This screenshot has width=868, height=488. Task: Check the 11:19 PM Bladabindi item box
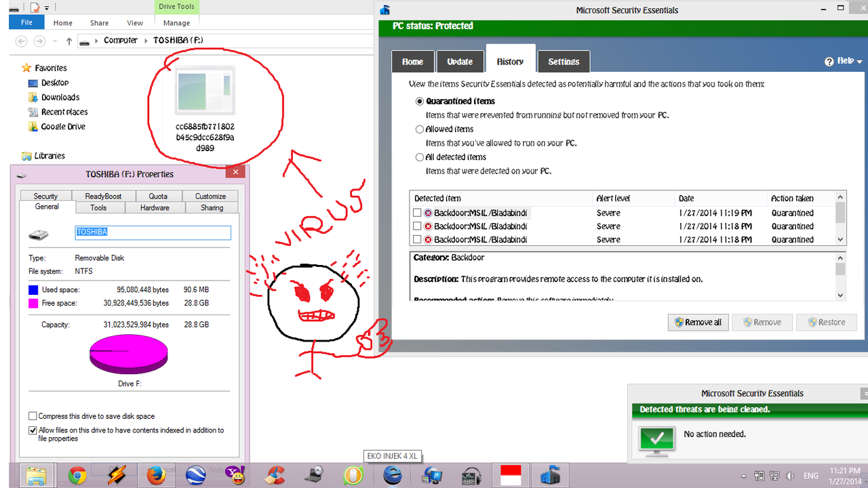[x=417, y=213]
